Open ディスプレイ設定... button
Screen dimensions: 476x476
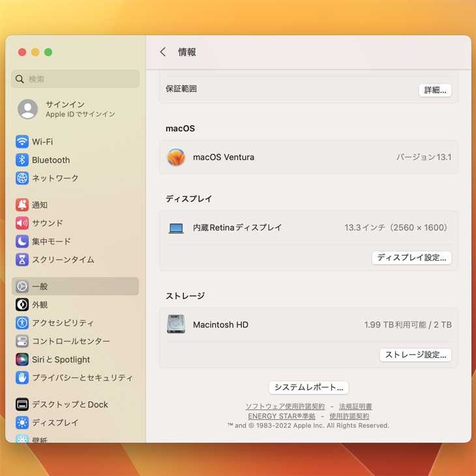pos(411,258)
